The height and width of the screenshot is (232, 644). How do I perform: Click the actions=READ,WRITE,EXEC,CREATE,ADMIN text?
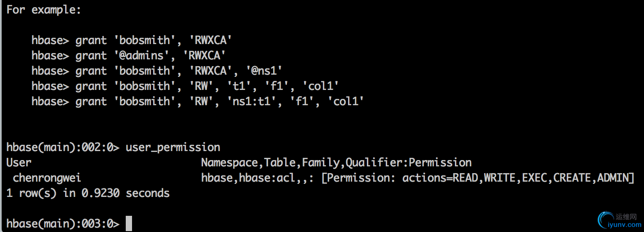point(515,178)
